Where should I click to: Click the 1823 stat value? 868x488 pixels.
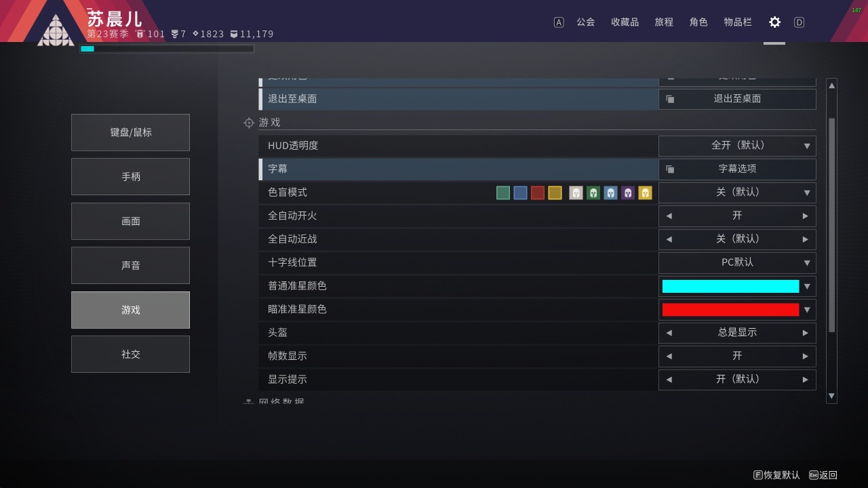(x=212, y=34)
